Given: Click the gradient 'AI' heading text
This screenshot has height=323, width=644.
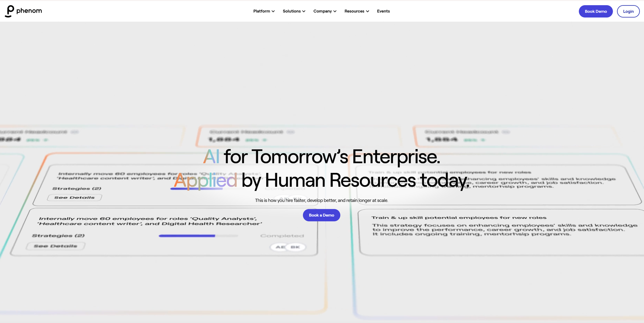Looking at the screenshot, I should pos(211,157).
